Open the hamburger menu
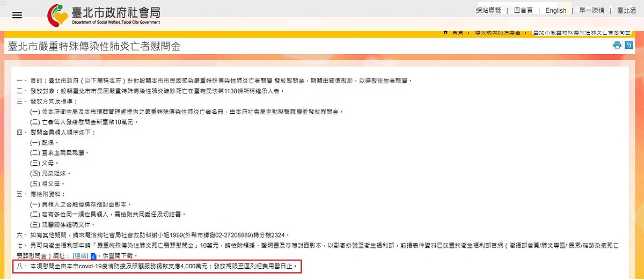 tap(17, 15)
